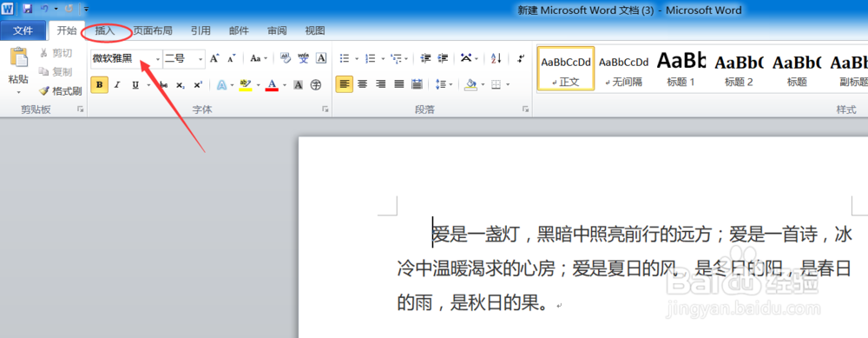
Task: Click the Line Spacing icon
Action: coord(441,84)
